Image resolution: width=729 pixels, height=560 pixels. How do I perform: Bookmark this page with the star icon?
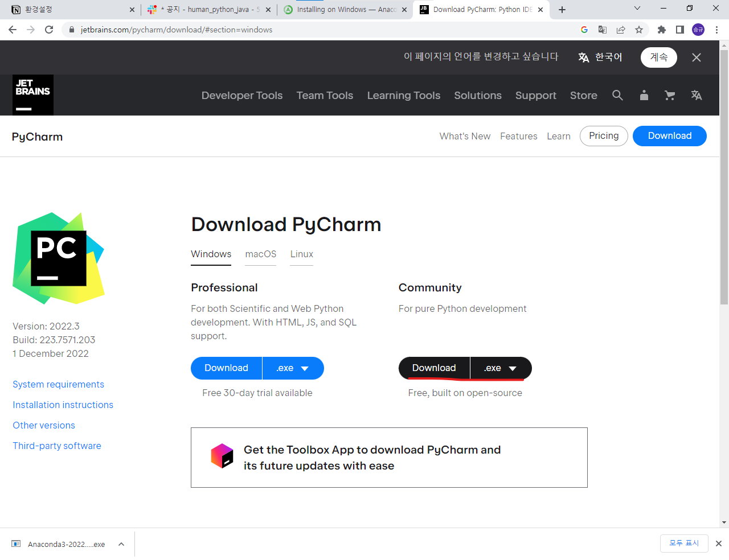639,30
